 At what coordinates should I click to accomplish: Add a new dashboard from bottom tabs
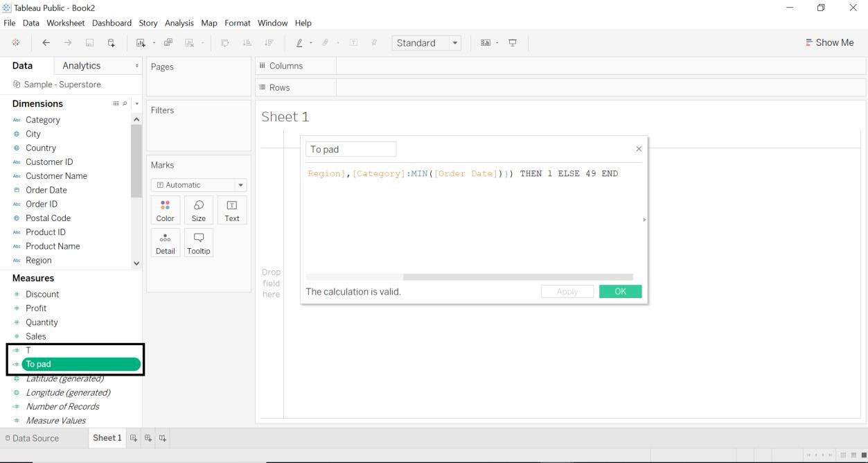point(148,438)
